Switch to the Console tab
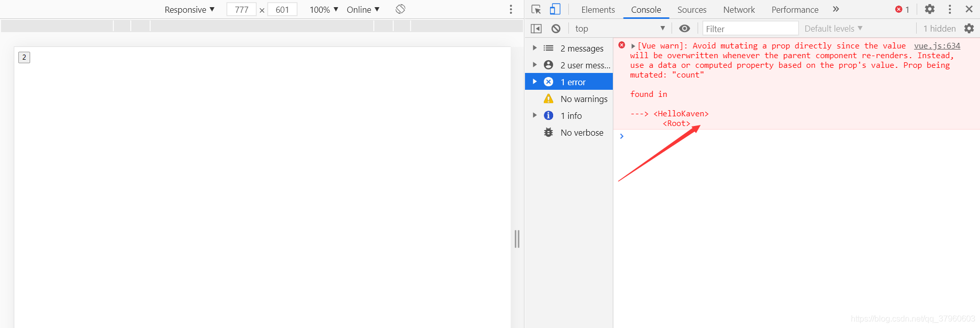This screenshot has height=328, width=980. [x=646, y=10]
